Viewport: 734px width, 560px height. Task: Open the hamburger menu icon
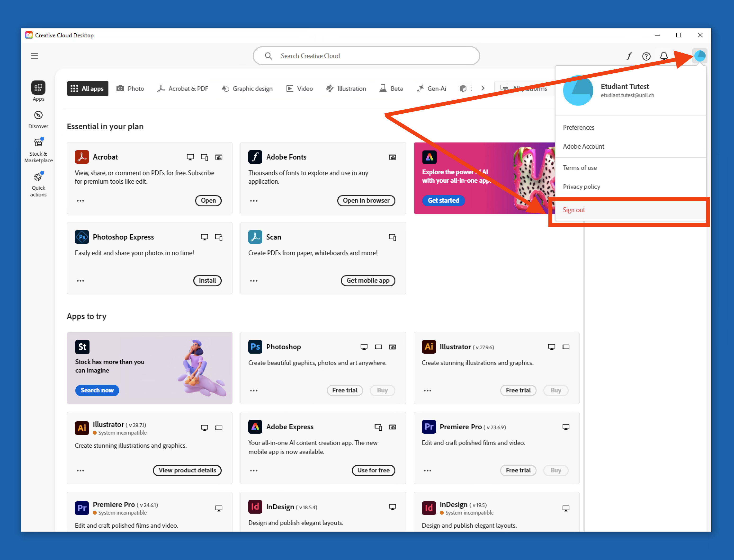(x=34, y=56)
